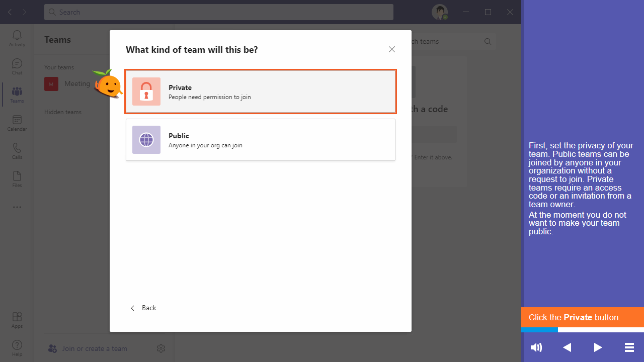Toggle tutorial audio volume
Image resolution: width=644 pixels, height=362 pixels.
point(536,347)
